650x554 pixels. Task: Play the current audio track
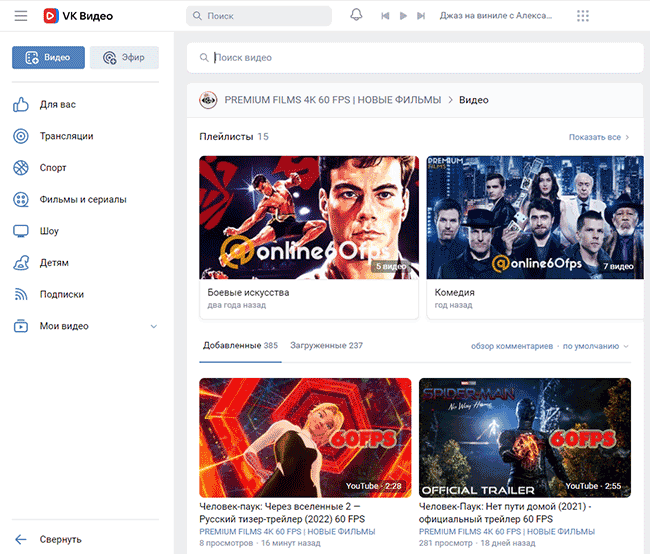point(403,16)
